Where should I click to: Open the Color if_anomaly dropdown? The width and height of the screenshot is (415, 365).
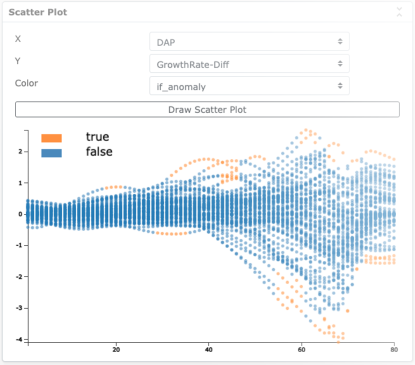(249, 86)
